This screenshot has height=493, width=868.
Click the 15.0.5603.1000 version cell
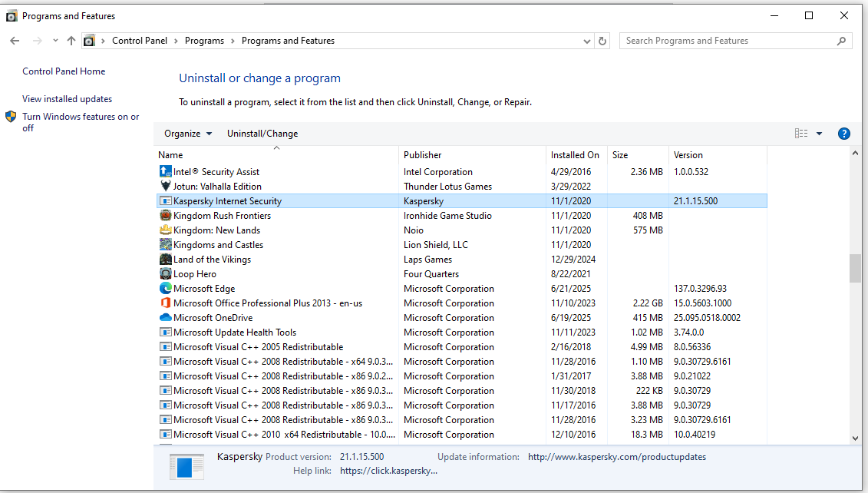click(702, 303)
